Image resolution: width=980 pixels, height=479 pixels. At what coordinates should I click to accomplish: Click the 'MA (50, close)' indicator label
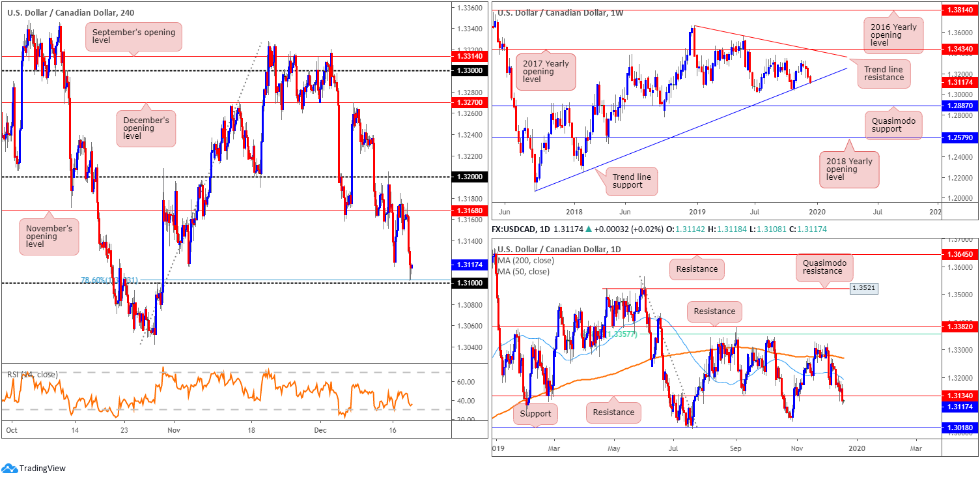(523, 271)
